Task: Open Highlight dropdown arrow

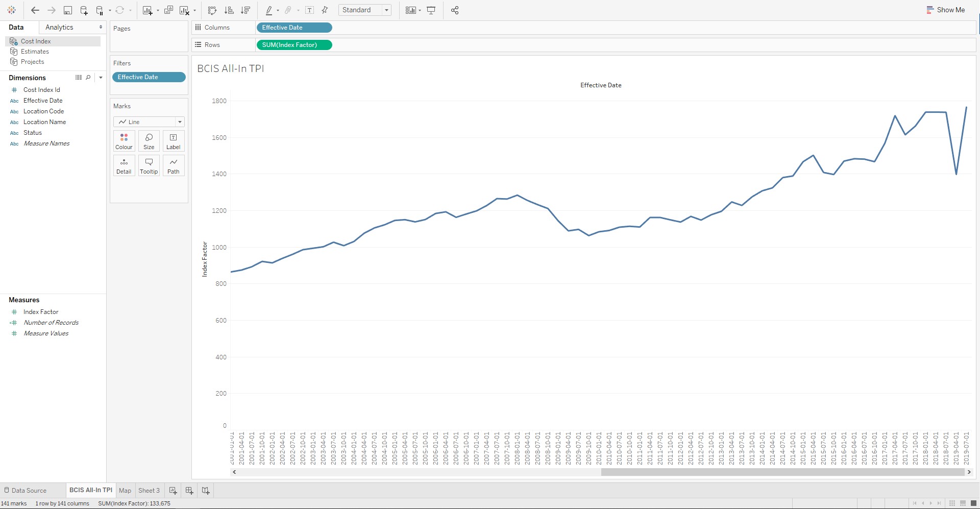Action: (278, 10)
